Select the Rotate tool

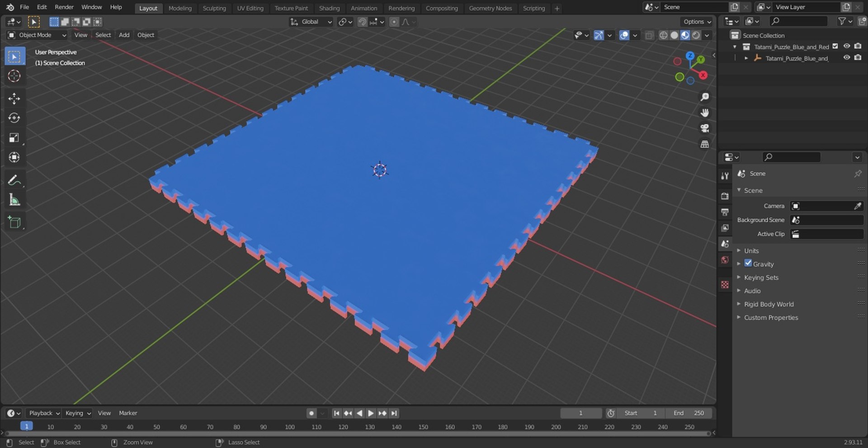click(x=14, y=118)
